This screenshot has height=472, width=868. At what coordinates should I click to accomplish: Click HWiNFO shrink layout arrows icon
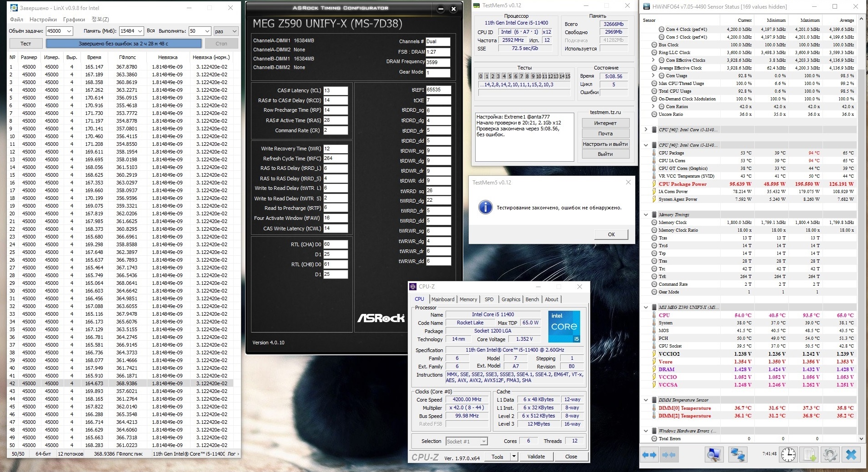(669, 454)
